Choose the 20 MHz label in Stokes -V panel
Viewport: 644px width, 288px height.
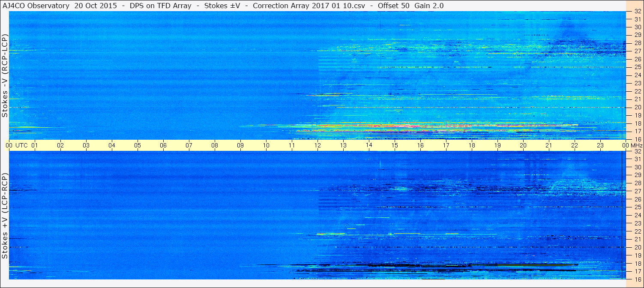pos(637,107)
